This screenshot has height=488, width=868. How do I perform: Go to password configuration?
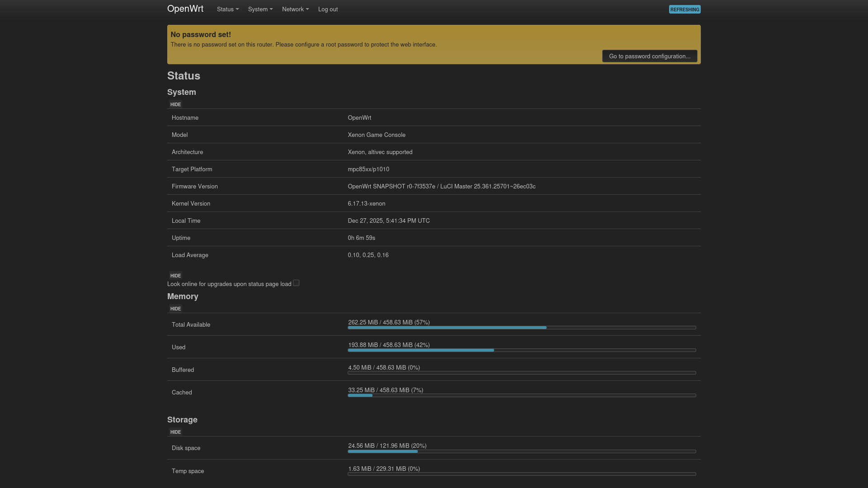tap(649, 56)
